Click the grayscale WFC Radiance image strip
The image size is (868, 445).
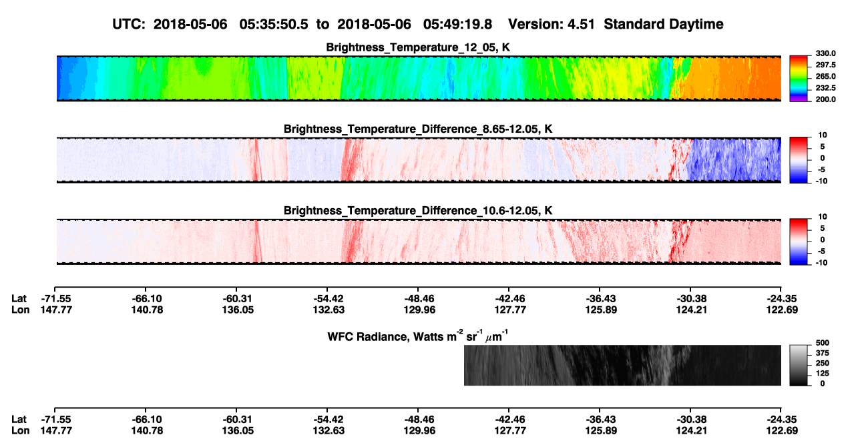pyautogui.click(x=622, y=366)
